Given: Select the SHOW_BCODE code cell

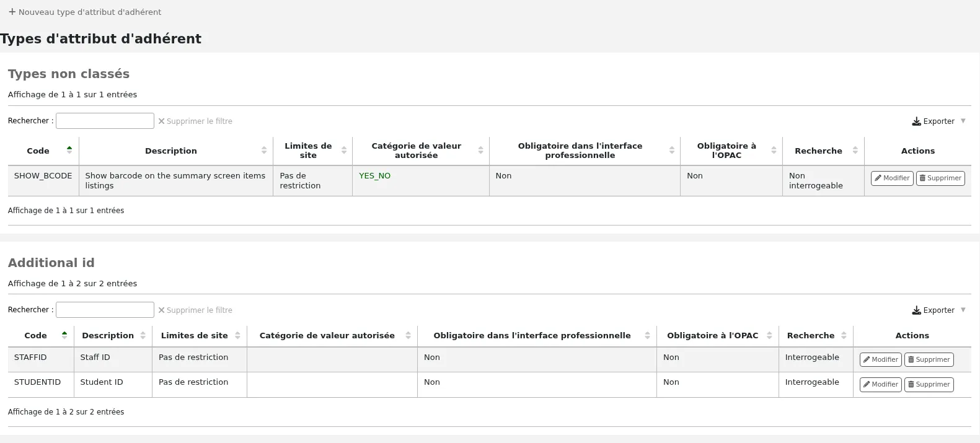Looking at the screenshot, I should click(x=43, y=181).
